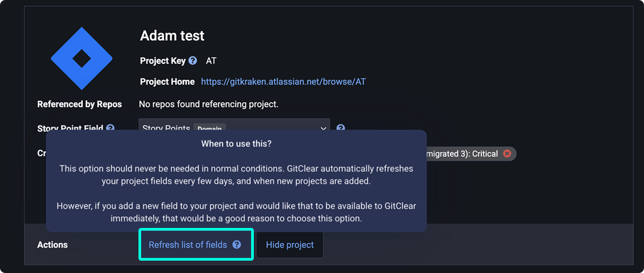The width and height of the screenshot is (644, 273).
Task: Click the Hide project button
Action: 290,245
